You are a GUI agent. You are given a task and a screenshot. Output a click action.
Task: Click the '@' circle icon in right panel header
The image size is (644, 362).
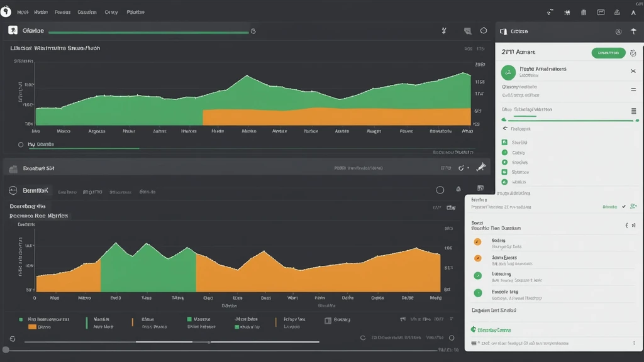click(x=619, y=31)
